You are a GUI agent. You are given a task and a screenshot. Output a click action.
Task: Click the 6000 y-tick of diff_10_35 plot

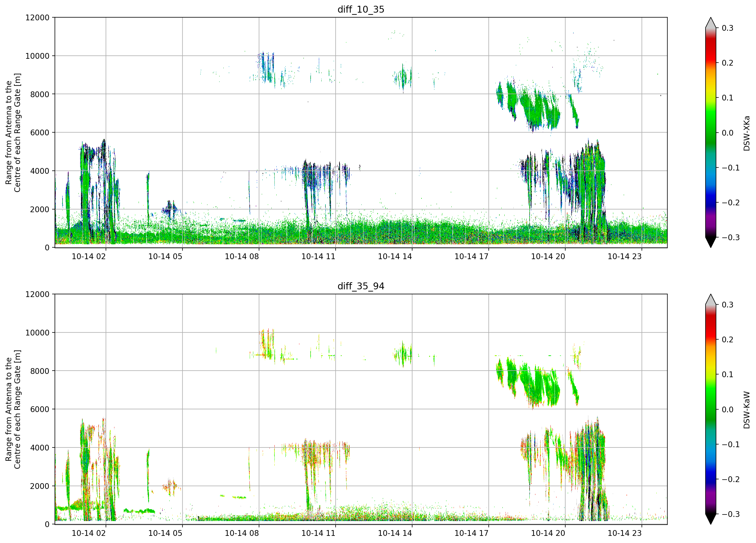click(40, 133)
